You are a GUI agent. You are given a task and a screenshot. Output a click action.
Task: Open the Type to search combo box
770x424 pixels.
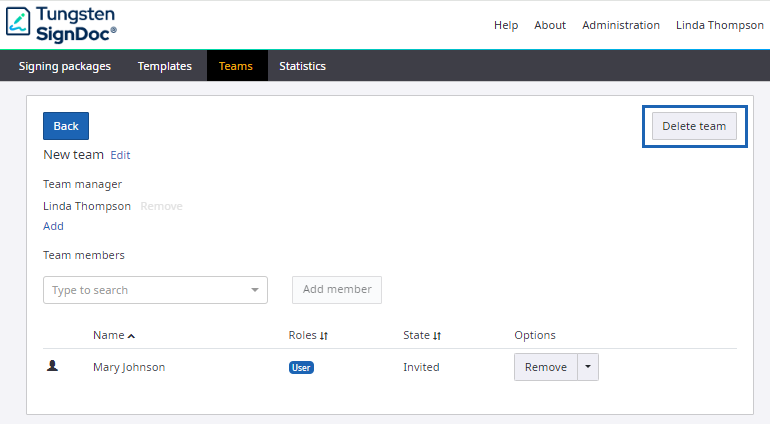pyautogui.click(x=155, y=290)
